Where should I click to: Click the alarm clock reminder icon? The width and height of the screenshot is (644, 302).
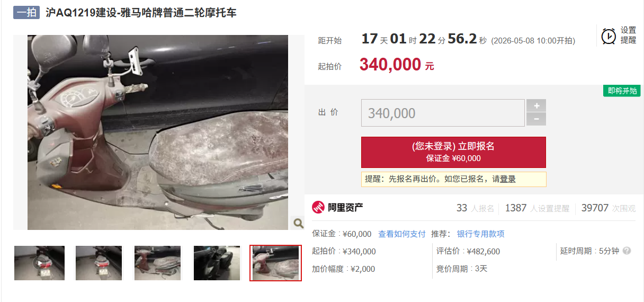[609, 36]
